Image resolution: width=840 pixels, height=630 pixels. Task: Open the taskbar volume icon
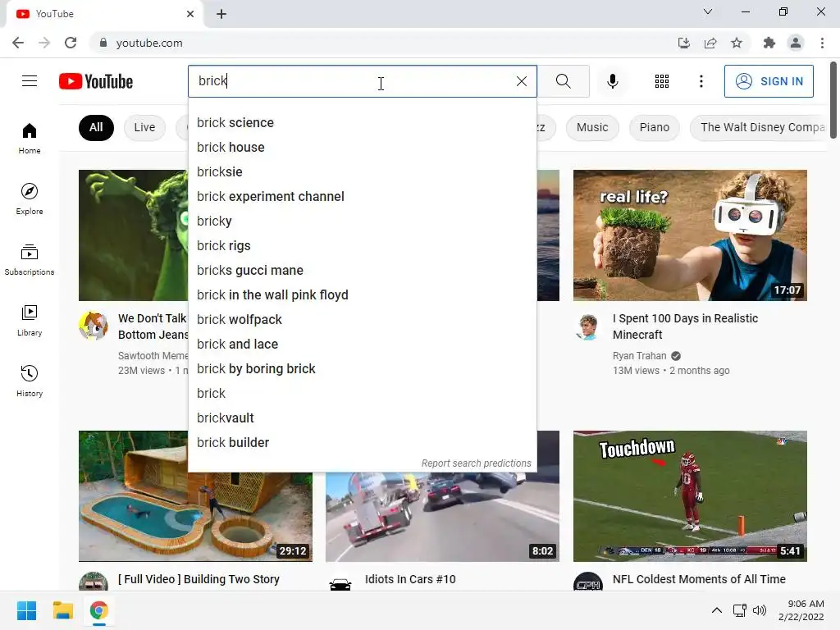(x=759, y=610)
